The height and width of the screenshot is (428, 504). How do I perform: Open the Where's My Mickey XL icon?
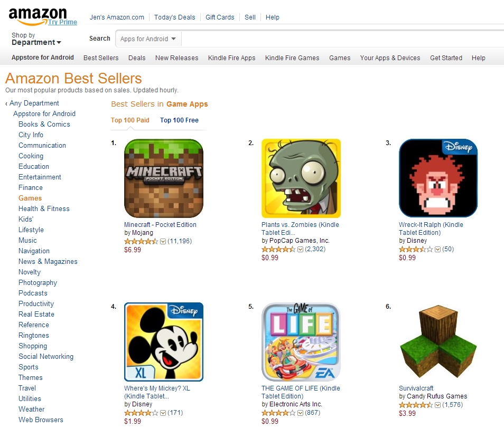164,342
